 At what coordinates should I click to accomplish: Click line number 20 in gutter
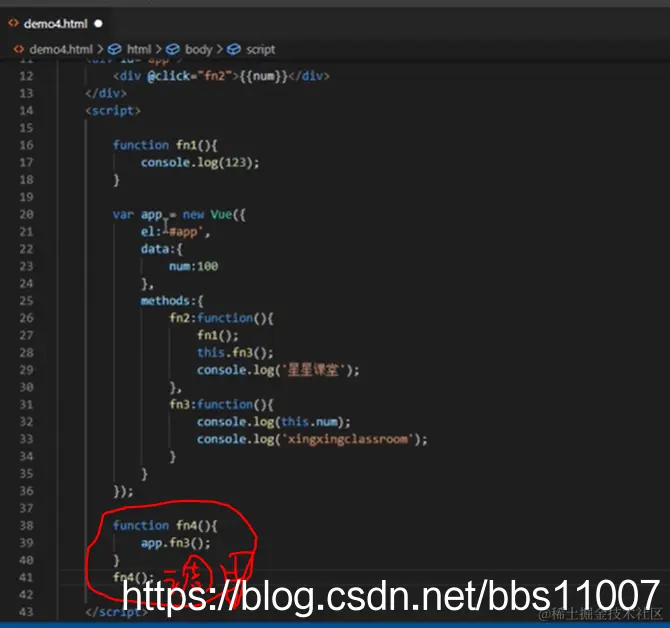tap(26, 214)
